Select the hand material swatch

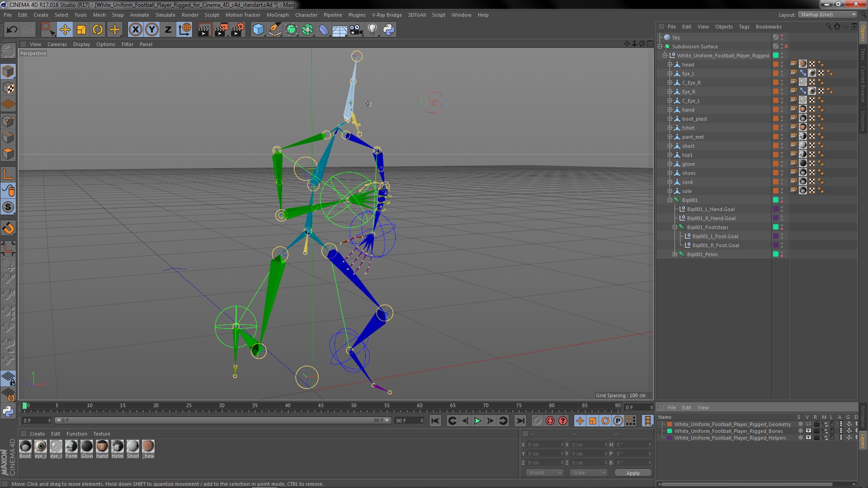point(102,446)
